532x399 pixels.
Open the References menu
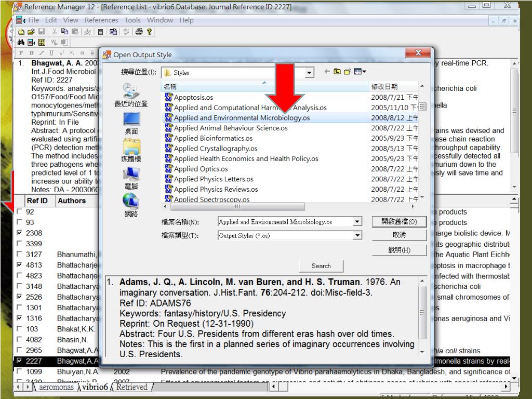101,20
